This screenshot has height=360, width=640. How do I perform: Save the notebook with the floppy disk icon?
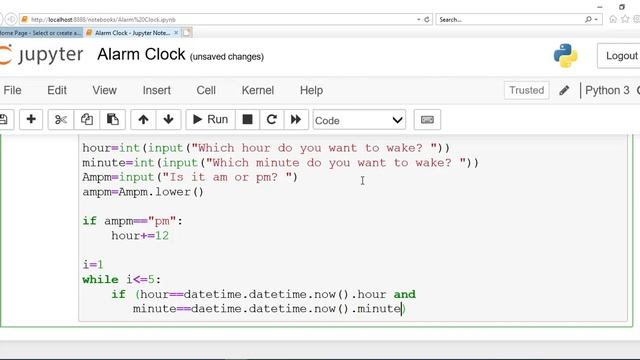(4, 120)
